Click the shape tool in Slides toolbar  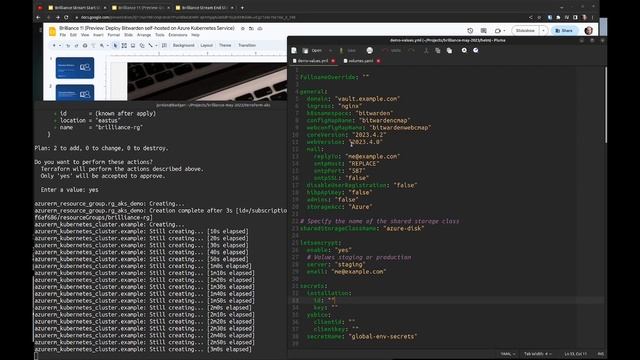(x=142, y=45)
